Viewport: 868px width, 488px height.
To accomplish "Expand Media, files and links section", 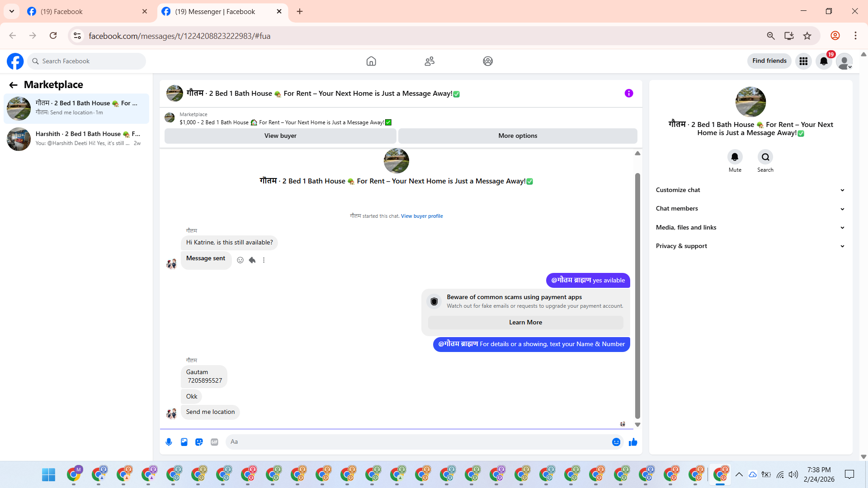I will click(x=750, y=227).
